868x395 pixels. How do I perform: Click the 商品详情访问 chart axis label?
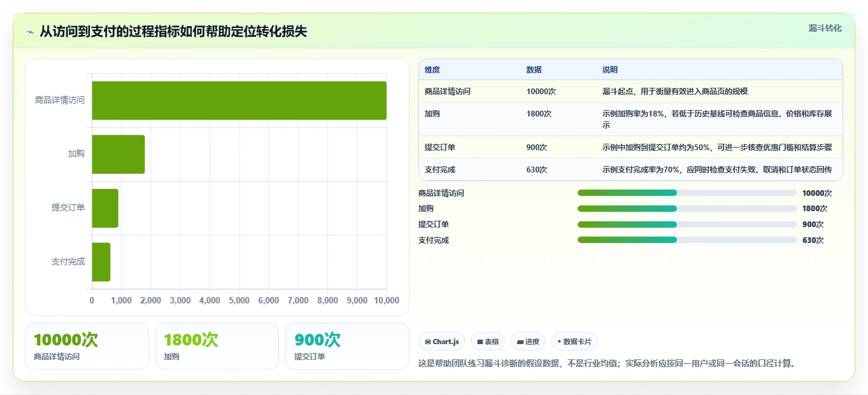click(x=60, y=100)
